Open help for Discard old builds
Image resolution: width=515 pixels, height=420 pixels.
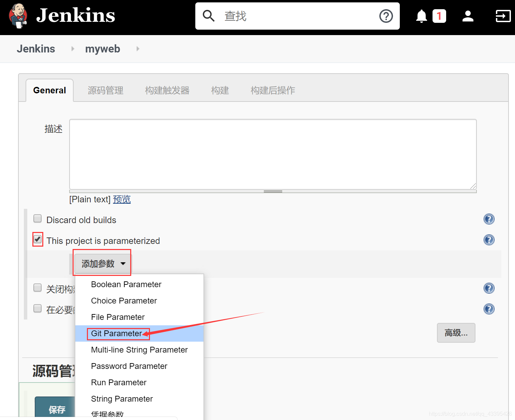[x=489, y=219]
